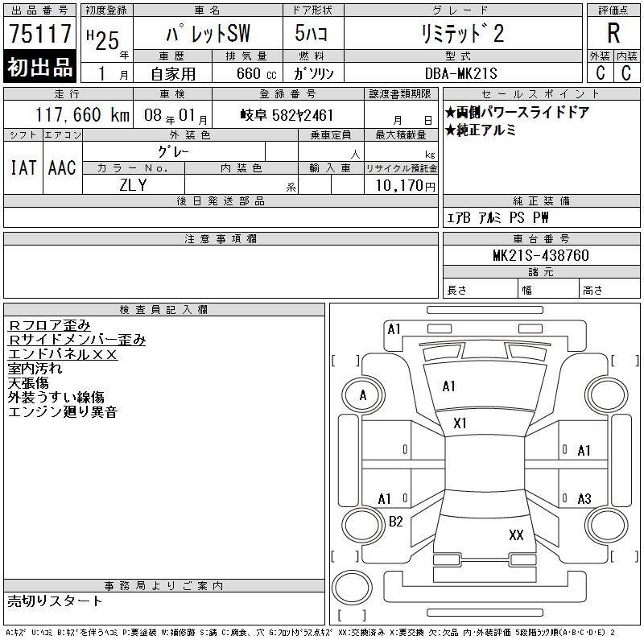
Task: Select the 譲渡書類期限 header
Action: tap(400, 94)
